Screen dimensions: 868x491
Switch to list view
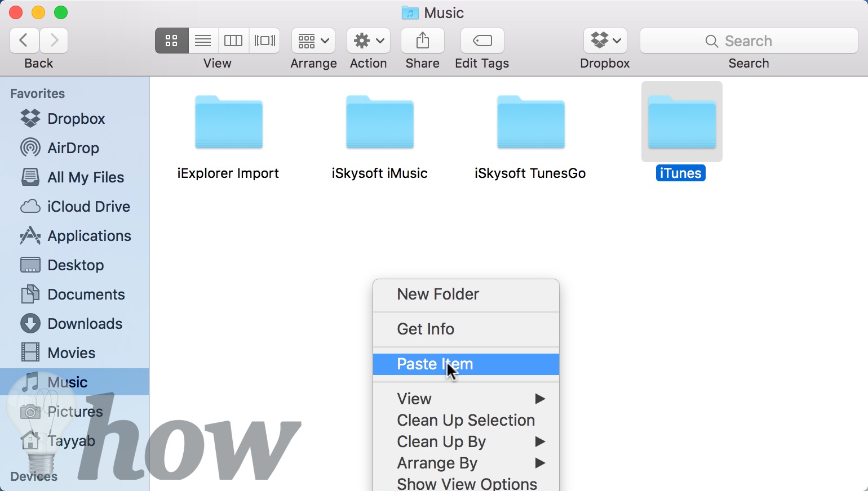pos(203,41)
